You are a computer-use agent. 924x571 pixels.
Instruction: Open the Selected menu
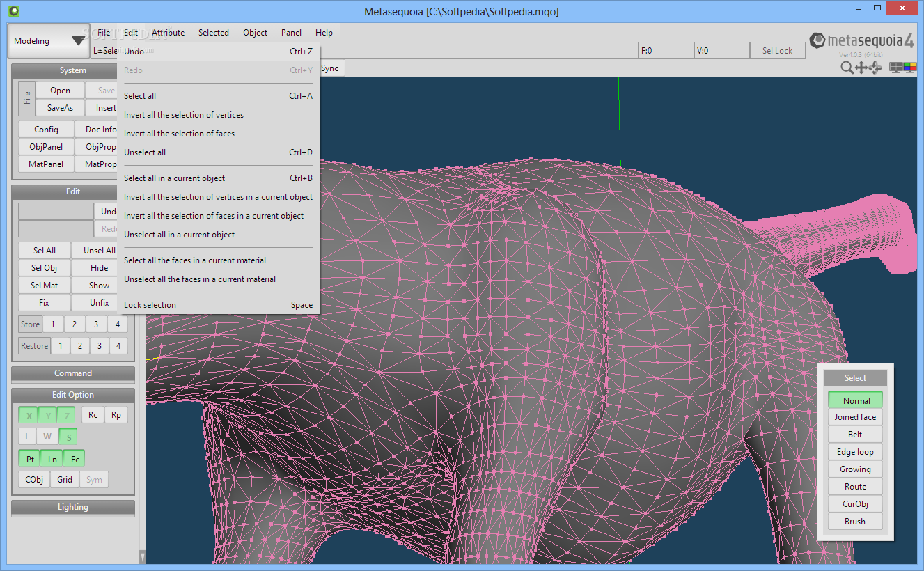(x=214, y=33)
